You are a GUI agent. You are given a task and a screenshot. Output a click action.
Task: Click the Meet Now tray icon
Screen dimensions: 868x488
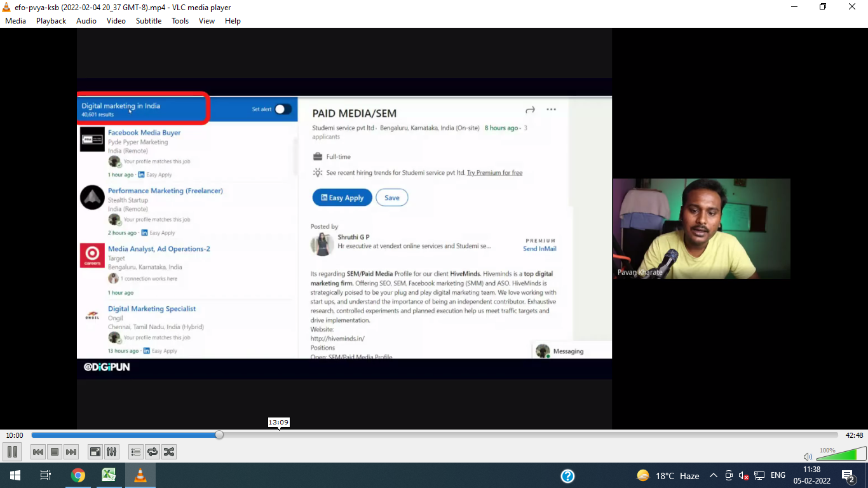pyautogui.click(x=729, y=475)
